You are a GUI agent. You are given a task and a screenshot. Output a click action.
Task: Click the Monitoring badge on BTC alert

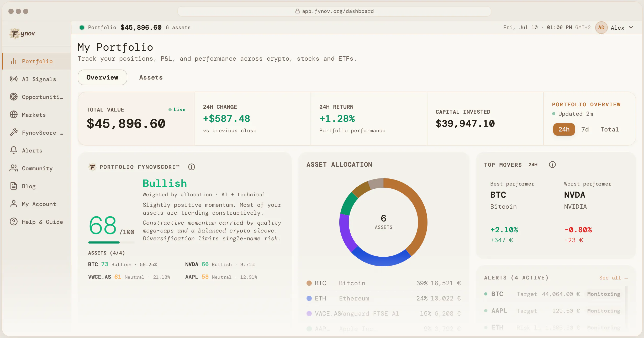tap(604, 294)
